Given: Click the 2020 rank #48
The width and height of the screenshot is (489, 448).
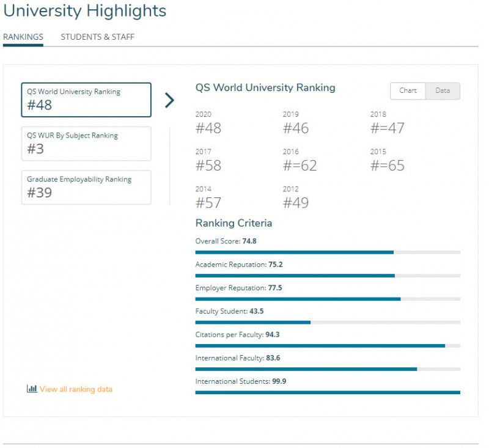Looking at the screenshot, I should 208,128.
